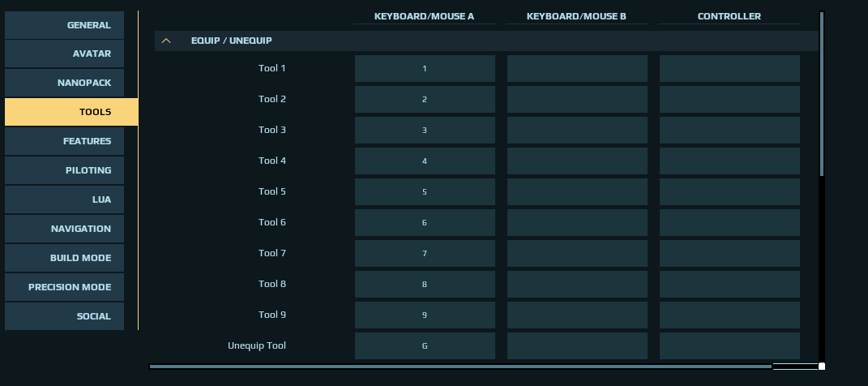Viewport: 868px width, 386px height.
Task: Click the vertical scrollbar thumb
Action: pyautogui.click(x=822, y=94)
